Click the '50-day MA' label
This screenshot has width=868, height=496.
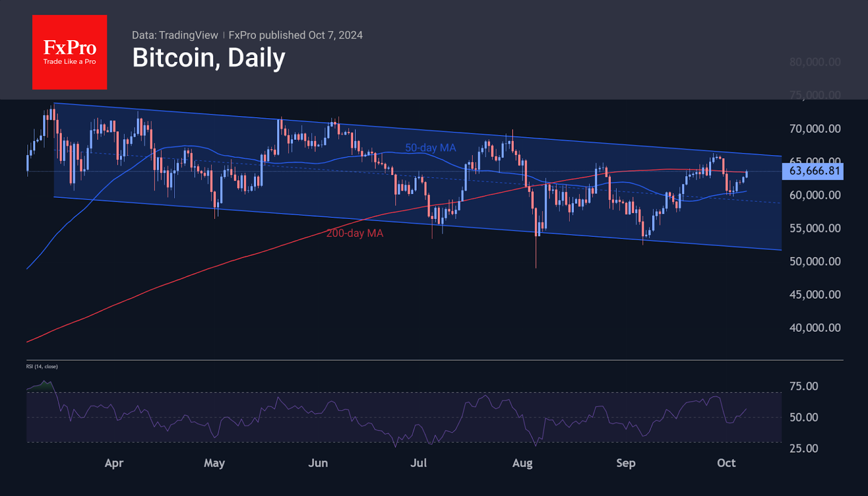430,147
